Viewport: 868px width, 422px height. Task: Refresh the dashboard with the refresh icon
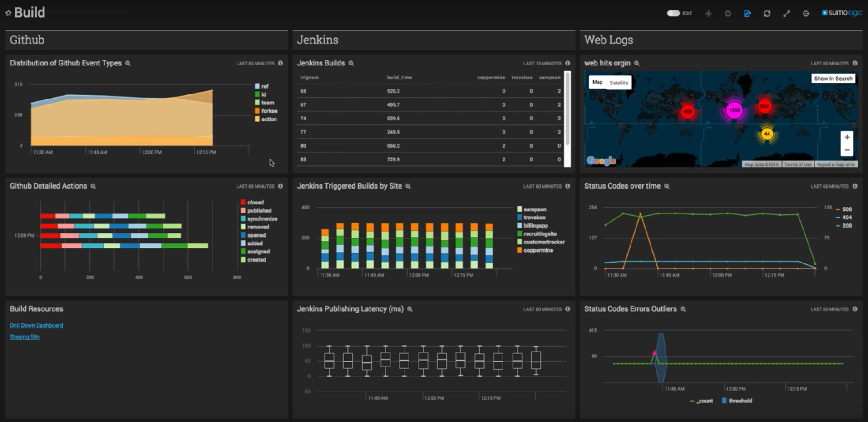(x=767, y=14)
